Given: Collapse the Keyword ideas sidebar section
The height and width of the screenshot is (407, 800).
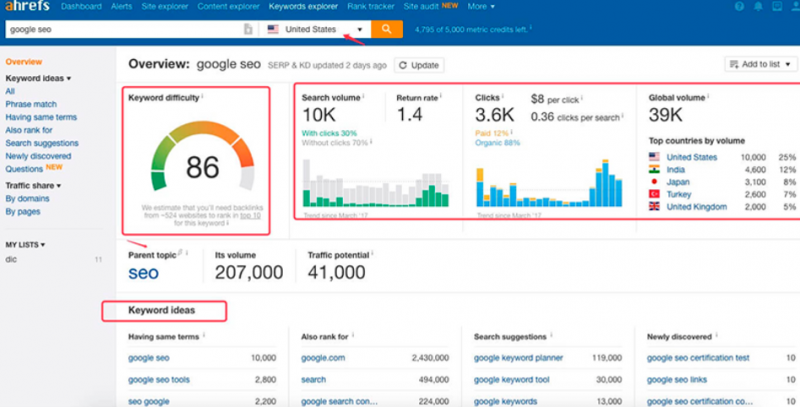Looking at the screenshot, I should click(x=38, y=78).
